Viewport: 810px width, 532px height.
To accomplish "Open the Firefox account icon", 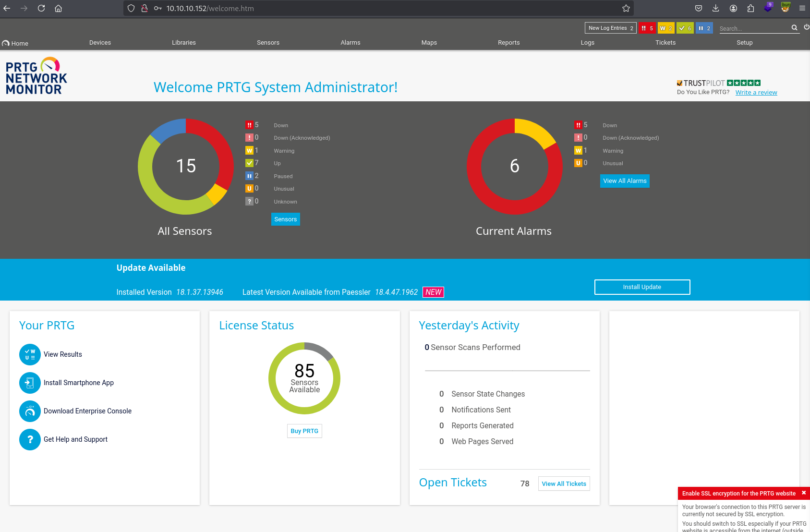I will (733, 8).
